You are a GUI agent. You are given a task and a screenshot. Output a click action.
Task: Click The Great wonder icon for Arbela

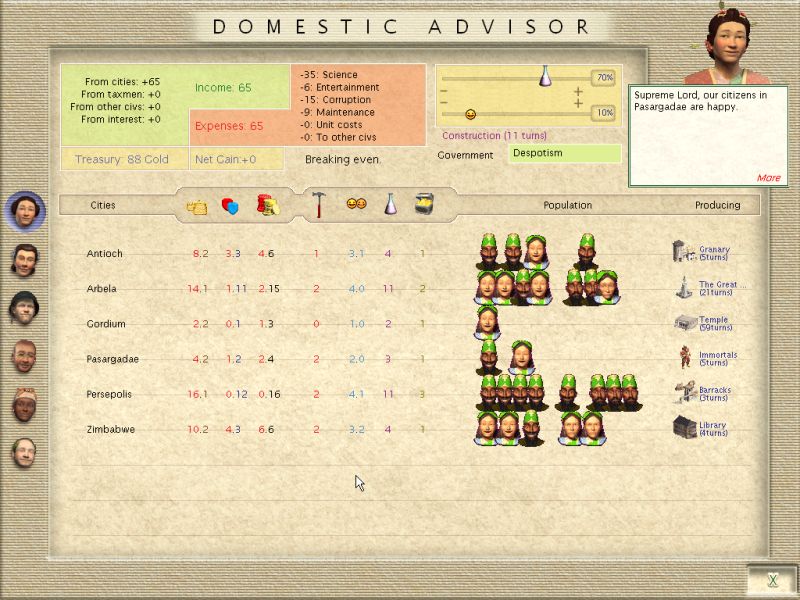684,288
